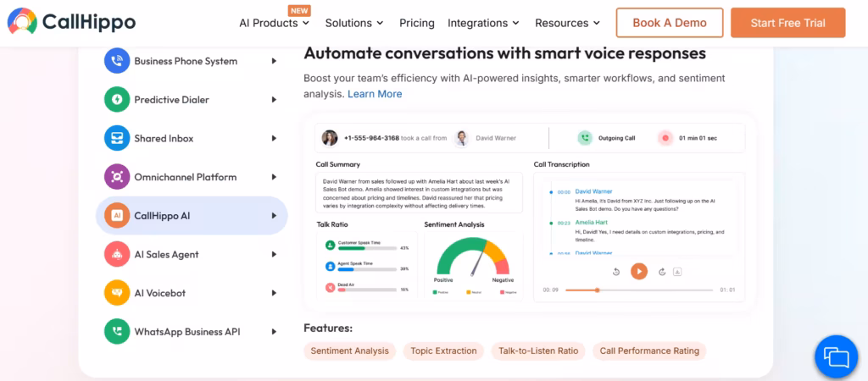Image resolution: width=868 pixels, height=381 pixels.
Task: Click the CallHippo logo
Action: point(71,23)
